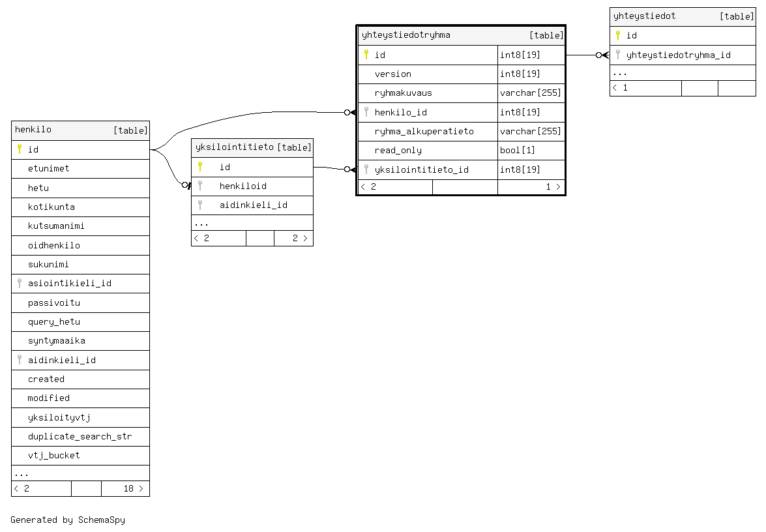The height and width of the screenshot is (532, 766).
Task: Click the gray key icon beside henkiloid
Action: pos(200,186)
